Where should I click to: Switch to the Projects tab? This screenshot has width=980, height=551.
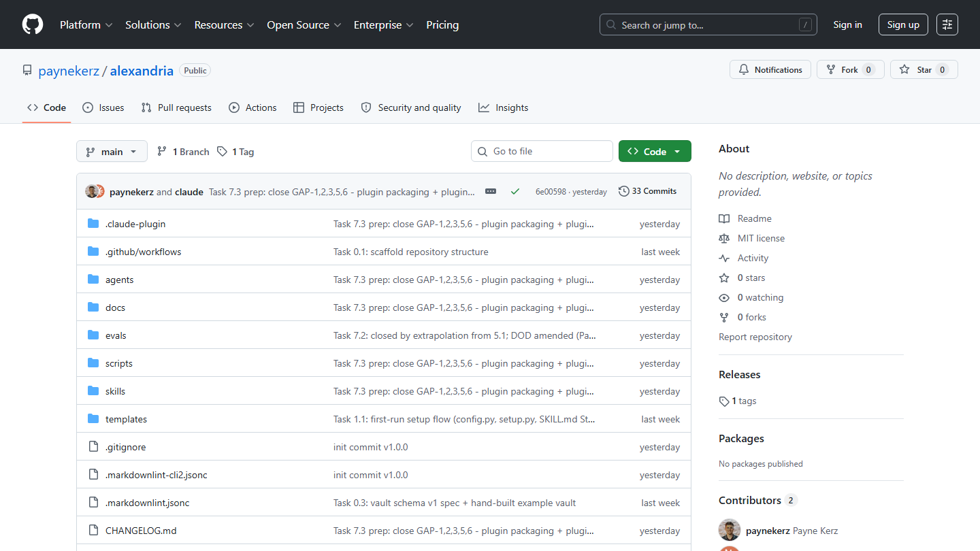pos(318,107)
